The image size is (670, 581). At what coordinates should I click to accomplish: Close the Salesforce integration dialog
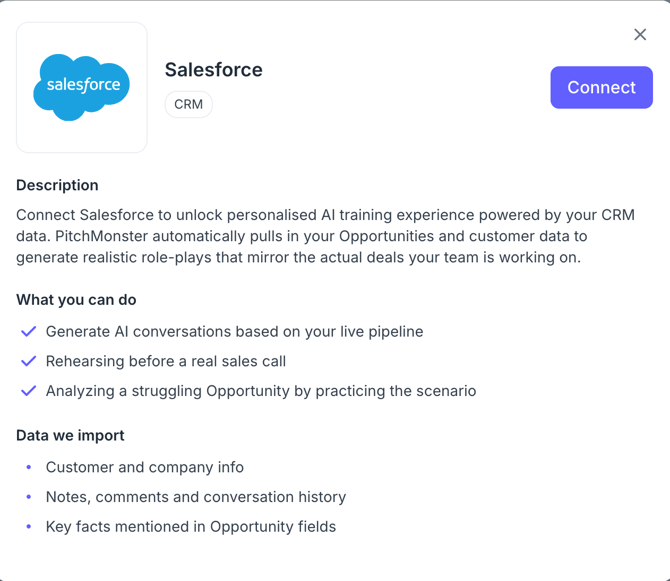point(640,35)
